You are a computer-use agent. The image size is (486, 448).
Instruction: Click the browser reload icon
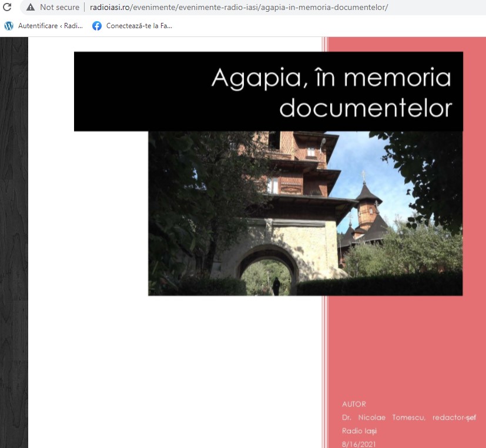coord(7,7)
